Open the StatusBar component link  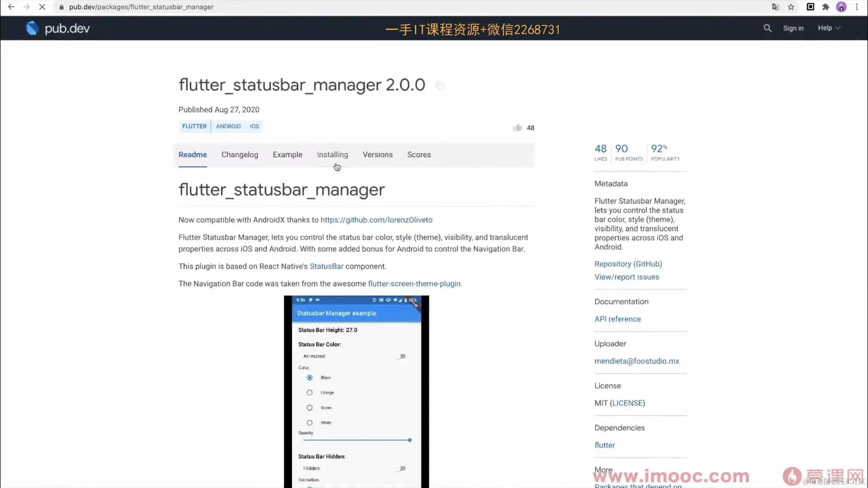click(x=326, y=266)
